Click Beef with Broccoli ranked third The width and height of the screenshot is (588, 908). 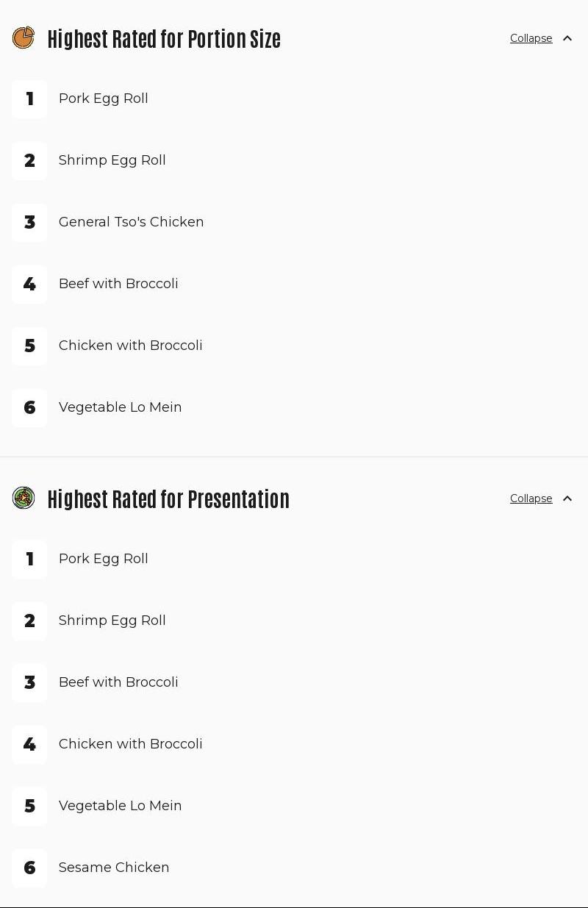[x=118, y=682]
